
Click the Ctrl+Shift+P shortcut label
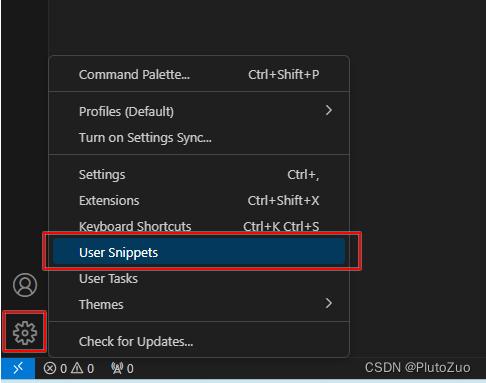click(283, 74)
